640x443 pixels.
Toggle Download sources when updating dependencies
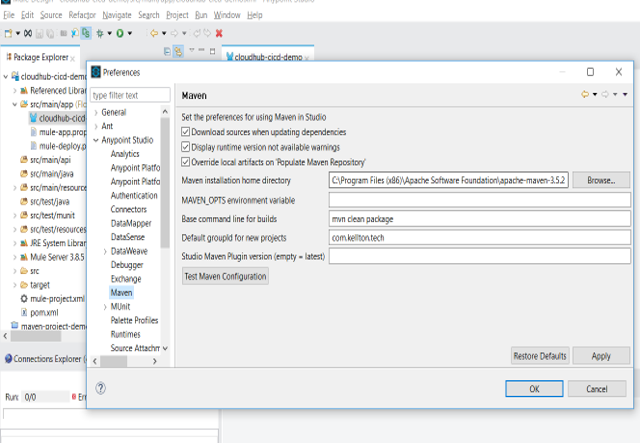tap(186, 132)
